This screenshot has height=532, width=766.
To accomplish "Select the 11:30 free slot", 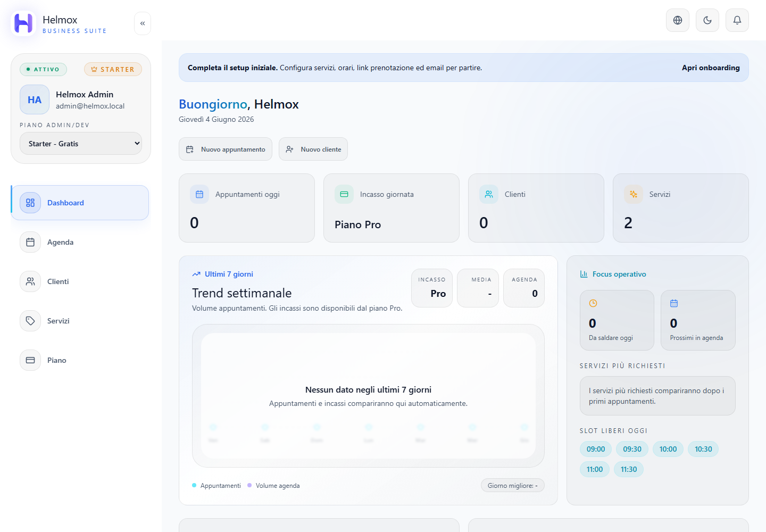I will pos(629,469).
